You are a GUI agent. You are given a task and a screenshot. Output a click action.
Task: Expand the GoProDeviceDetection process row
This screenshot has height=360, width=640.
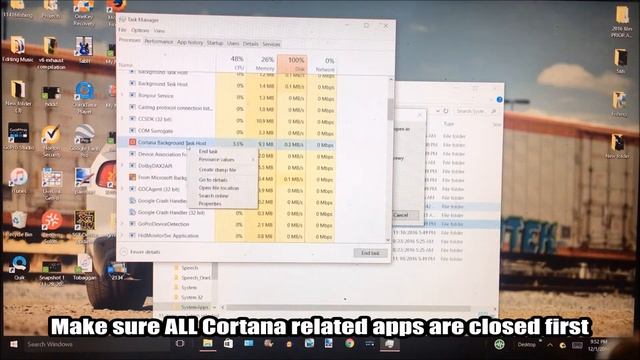[122, 224]
